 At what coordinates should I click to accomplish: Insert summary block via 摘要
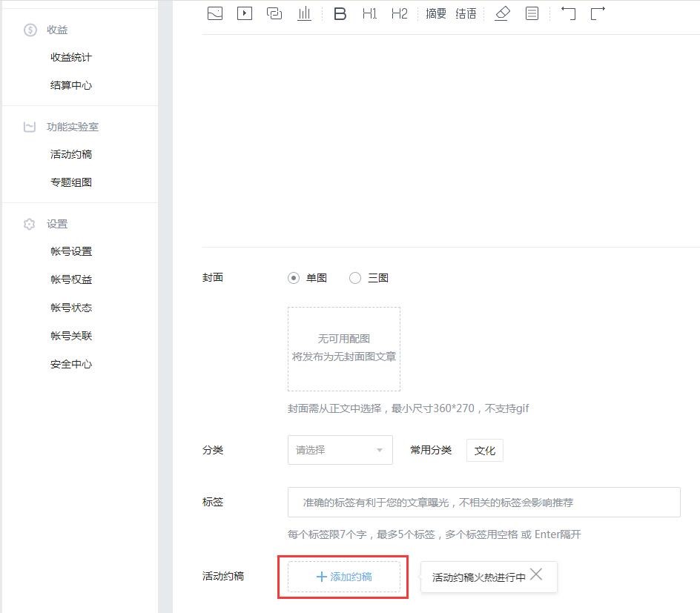coord(436,13)
